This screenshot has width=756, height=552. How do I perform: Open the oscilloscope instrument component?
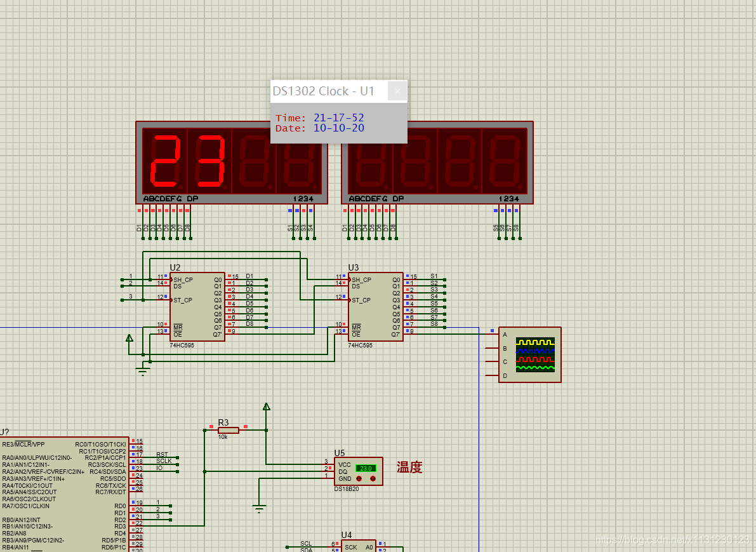click(x=530, y=354)
